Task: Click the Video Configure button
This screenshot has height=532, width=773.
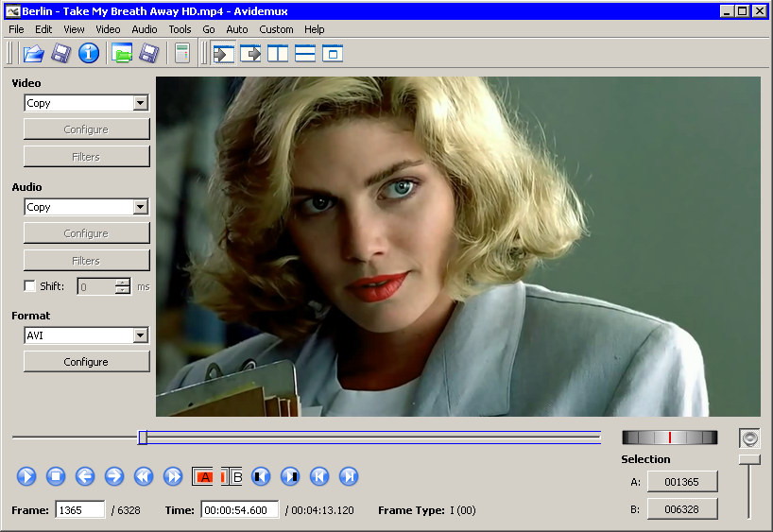Action: pos(86,129)
